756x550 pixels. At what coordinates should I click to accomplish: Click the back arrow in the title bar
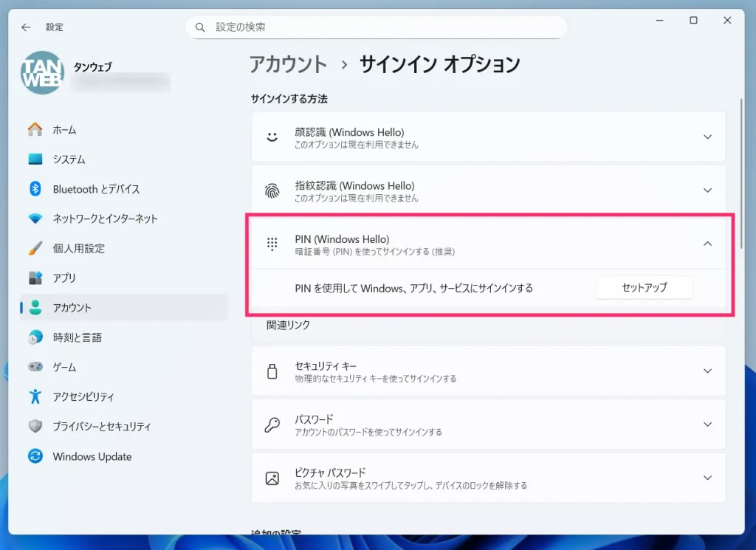[26, 27]
